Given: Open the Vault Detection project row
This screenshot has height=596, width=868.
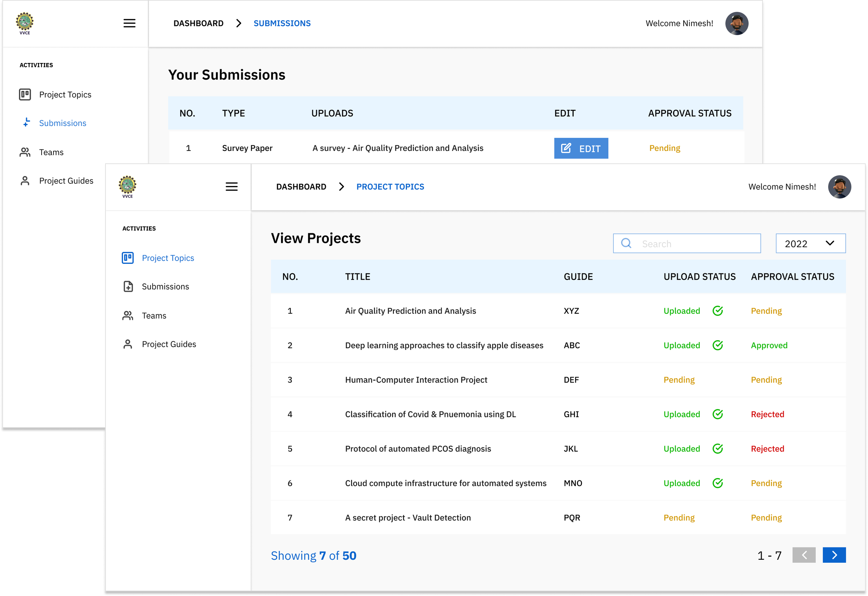Looking at the screenshot, I should pyautogui.click(x=408, y=517).
